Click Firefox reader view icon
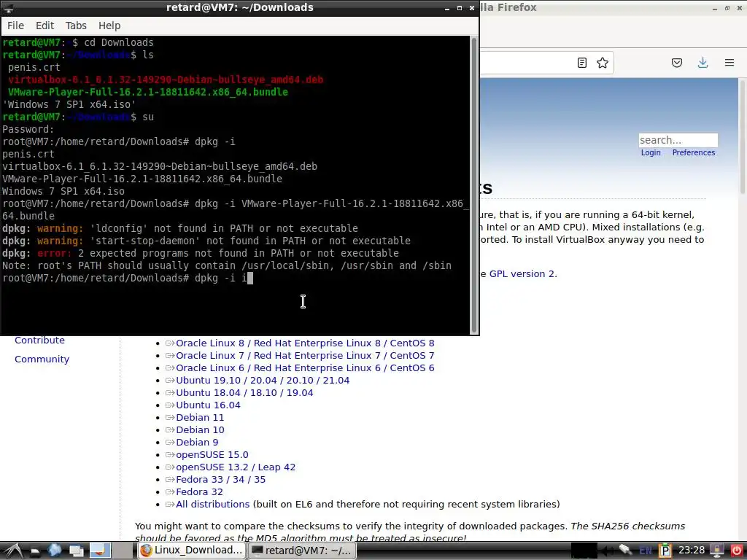Screen dimensions: 747x560 pyautogui.click(x=581, y=63)
